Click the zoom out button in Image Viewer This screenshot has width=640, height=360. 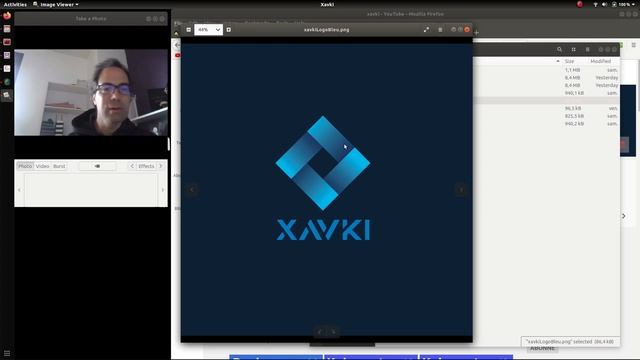[189, 29]
